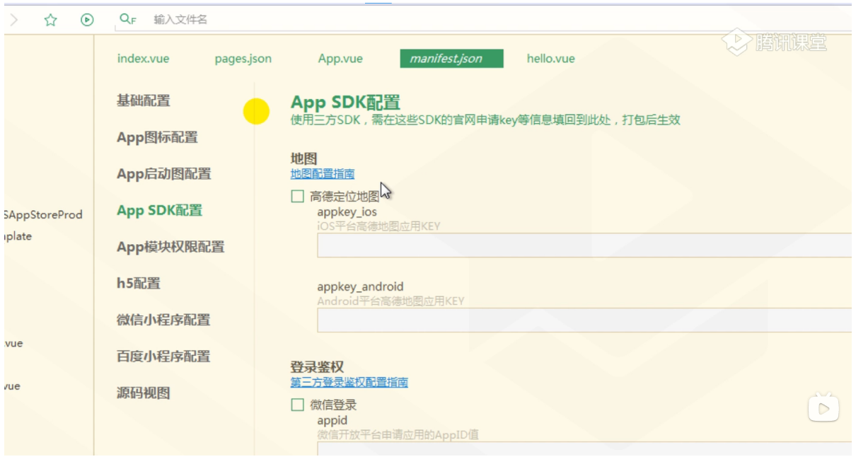Switch to the index.vue tab

[x=144, y=59]
